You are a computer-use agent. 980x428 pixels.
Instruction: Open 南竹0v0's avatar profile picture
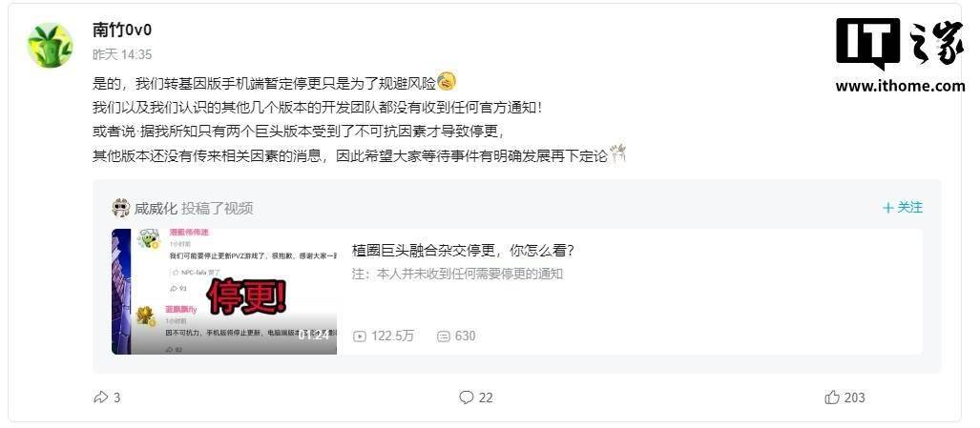click(50, 46)
